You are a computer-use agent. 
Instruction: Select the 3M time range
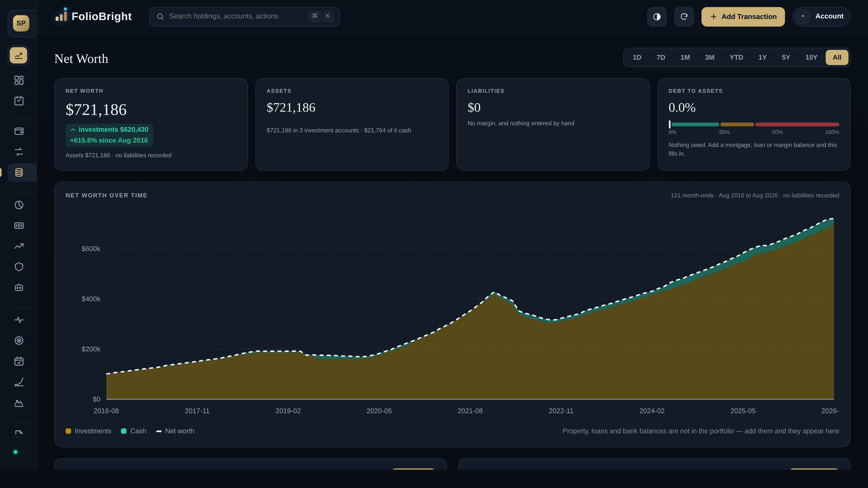point(710,57)
